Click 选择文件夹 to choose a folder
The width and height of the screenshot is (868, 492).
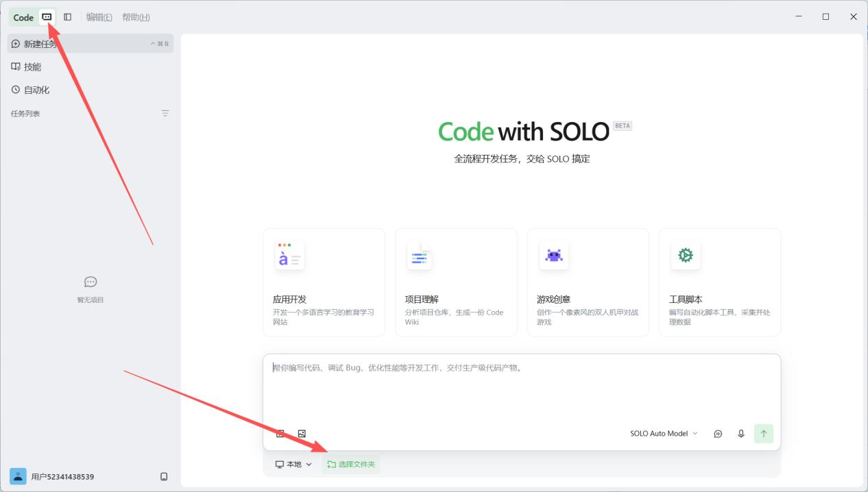coord(351,465)
